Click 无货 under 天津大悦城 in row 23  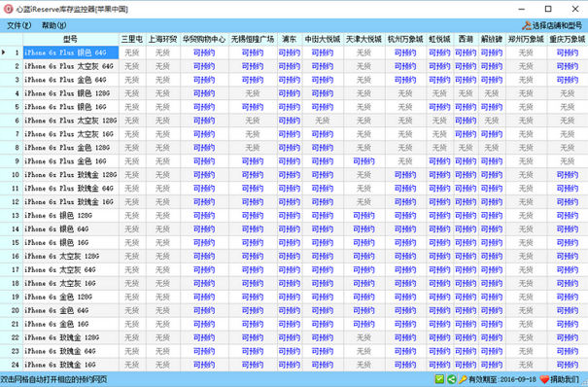pyautogui.click(x=363, y=351)
